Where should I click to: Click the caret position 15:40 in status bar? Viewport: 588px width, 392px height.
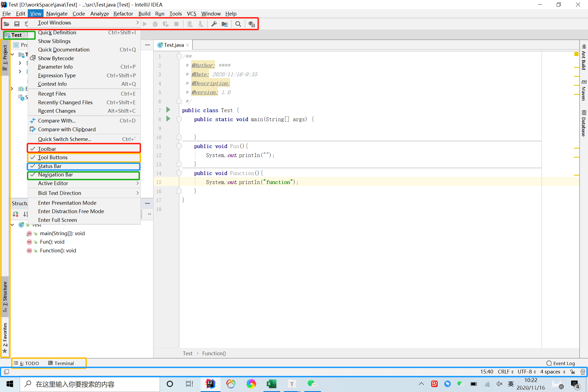tap(486, 372)
